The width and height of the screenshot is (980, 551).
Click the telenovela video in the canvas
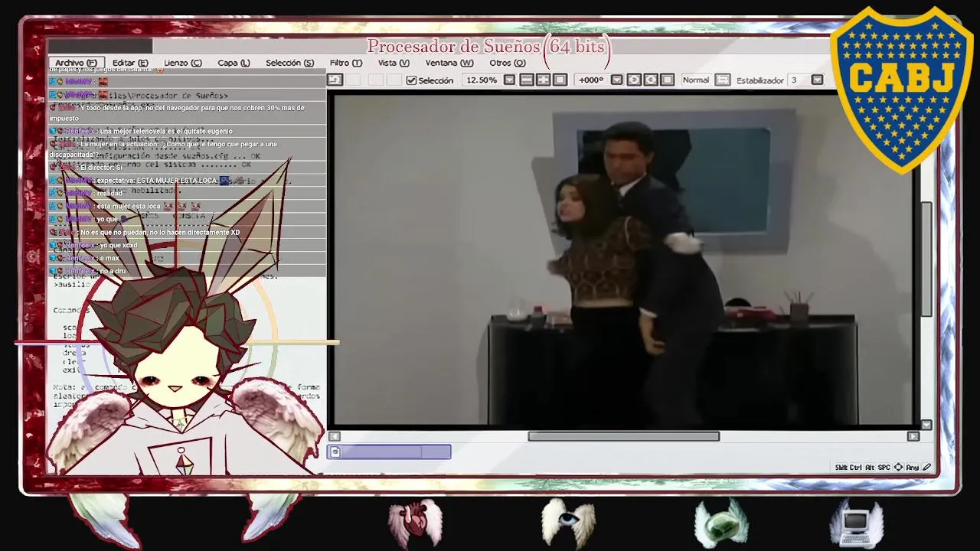pos(624,259)
